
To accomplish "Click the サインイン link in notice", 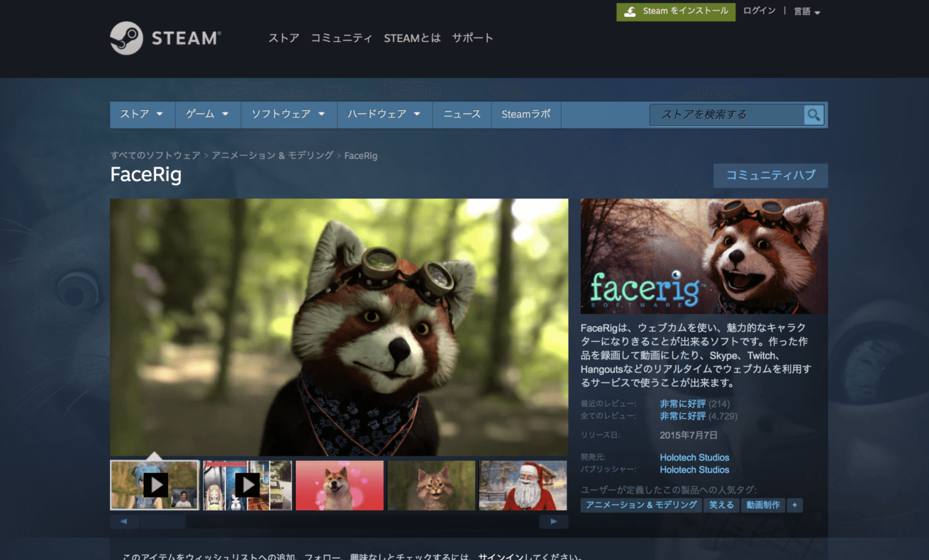I will [501, 558].
